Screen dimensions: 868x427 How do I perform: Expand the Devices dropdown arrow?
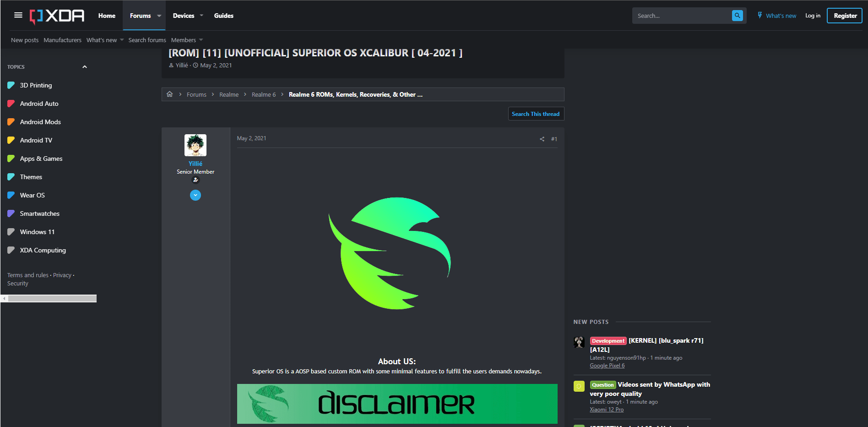pyautogui.click(x=201, y=16)
